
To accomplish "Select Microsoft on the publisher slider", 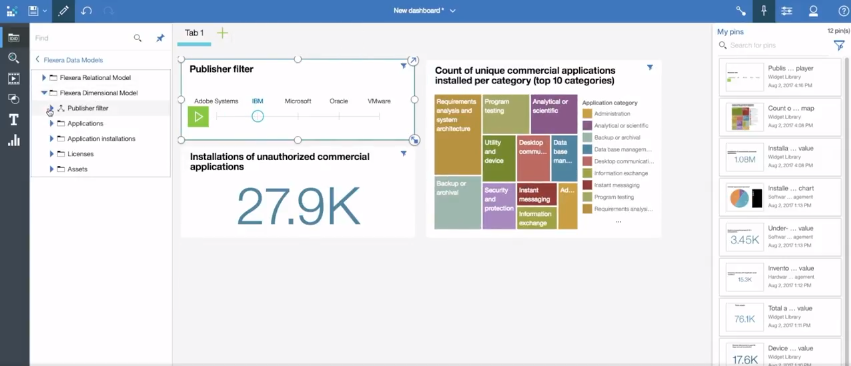I will pos(298,101).
